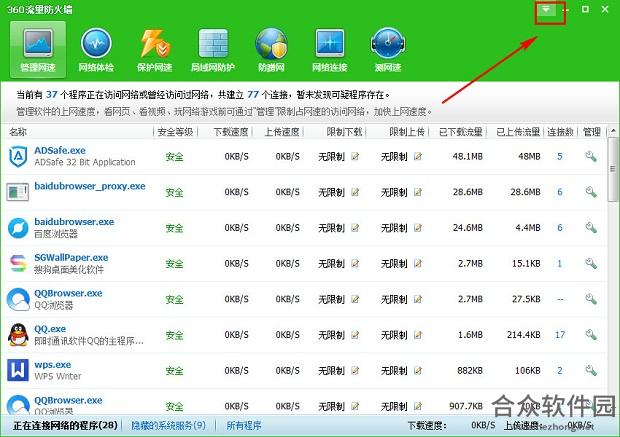The height and width of the screenshot is (437, 620).
Task: Click the vertical scrollbar thumb
Action: [613, 169]
